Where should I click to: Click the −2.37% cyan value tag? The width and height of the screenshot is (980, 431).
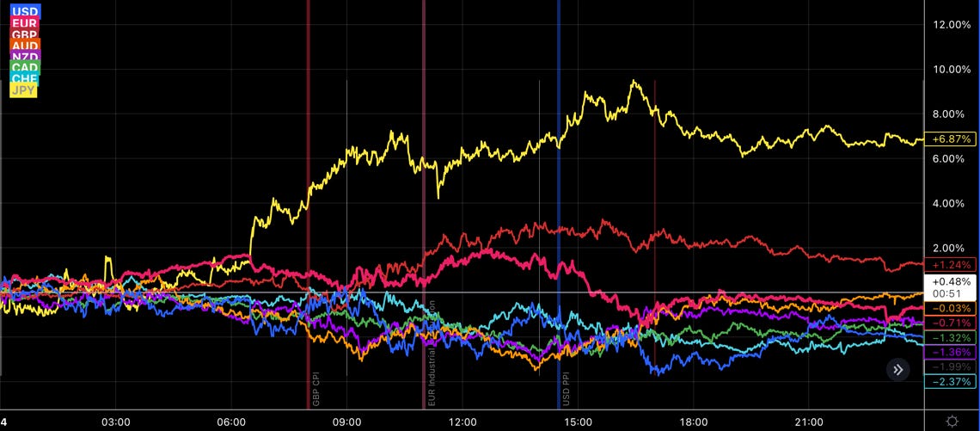tap(950, 382)
